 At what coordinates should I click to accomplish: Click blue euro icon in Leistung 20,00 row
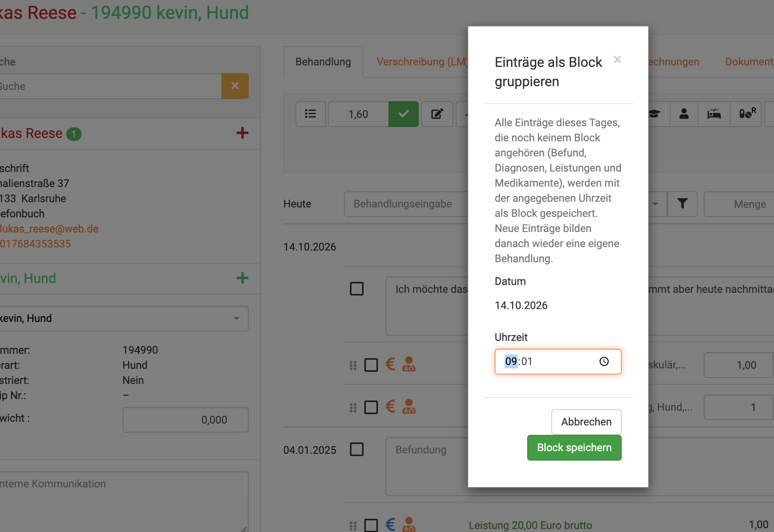click(x=390, y=524)
